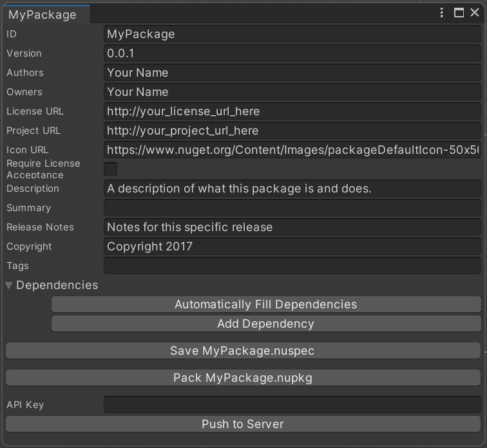Click into the Authors field
Screen dimensions: 487x448
(292, 73)
